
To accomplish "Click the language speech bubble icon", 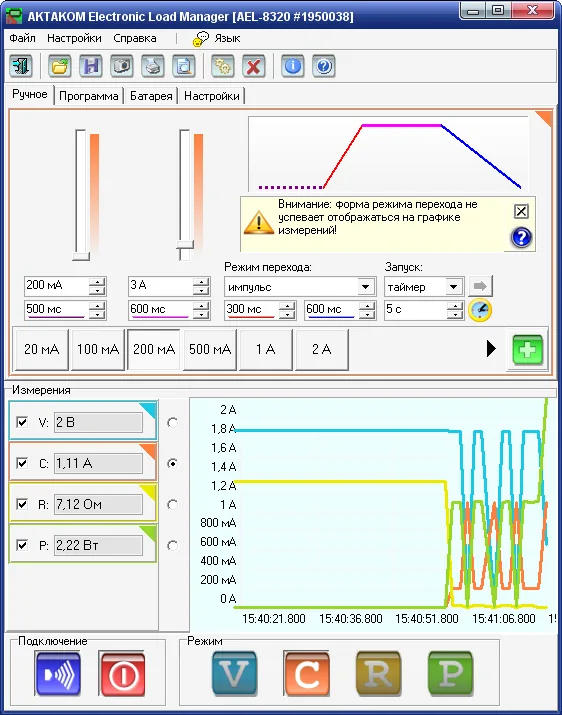I will pyautogui.click(x=200, y=39).
